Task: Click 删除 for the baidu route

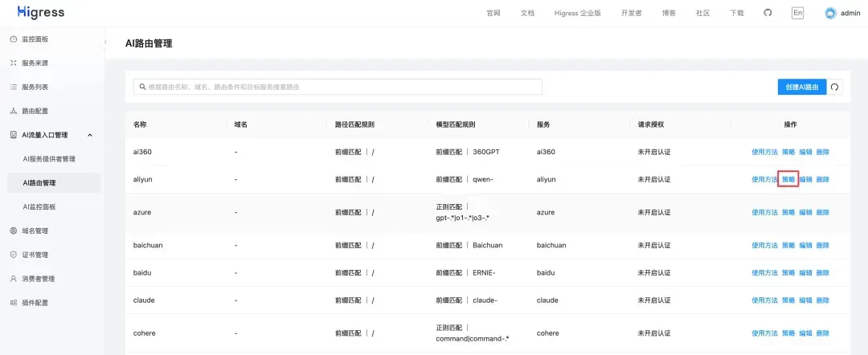Action: click(823, 272)
